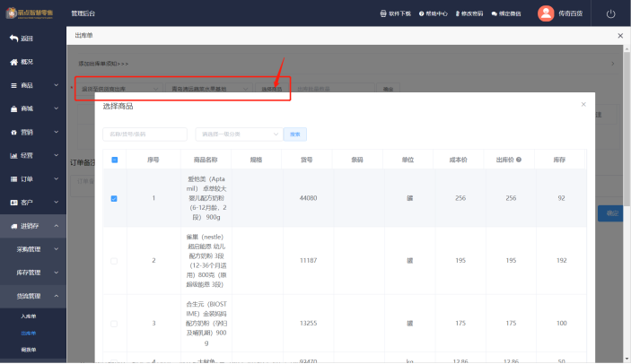Click 管理后台 in top bar
Image resolution: width=631 pixels, height=364 pixels.
point(83,13)
